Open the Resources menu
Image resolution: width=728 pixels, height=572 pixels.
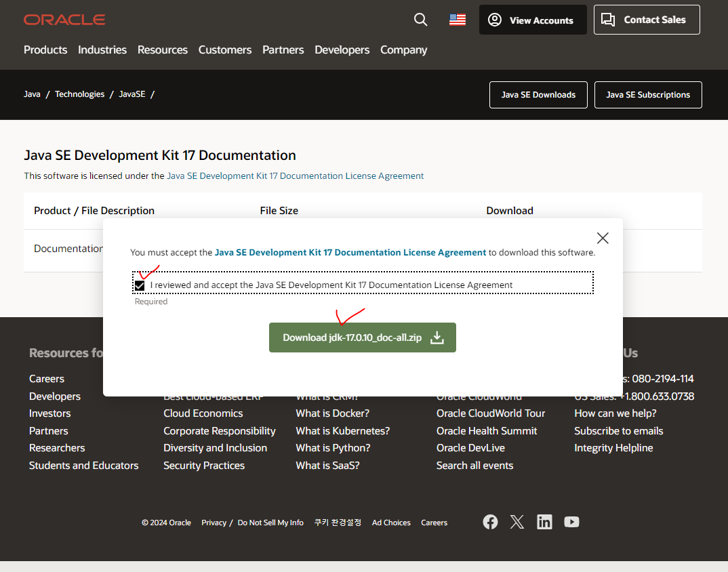pos(163,49)
